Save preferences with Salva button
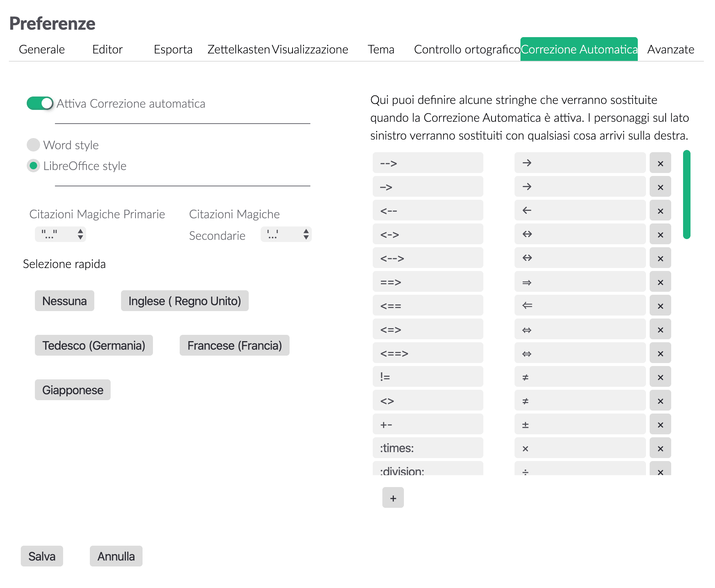Image resolution: width=715 pixels, height=588 pixels. tap(42, 556)
